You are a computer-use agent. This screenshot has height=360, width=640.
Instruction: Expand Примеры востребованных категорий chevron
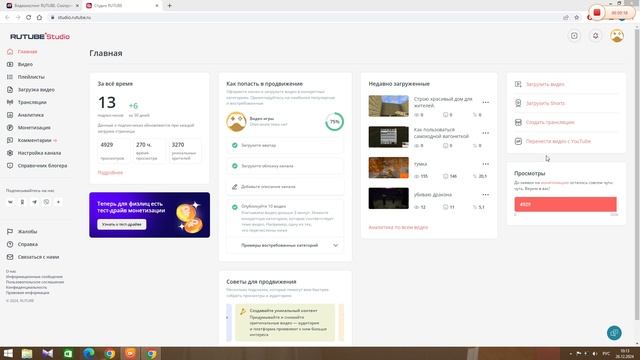point(336,245)
